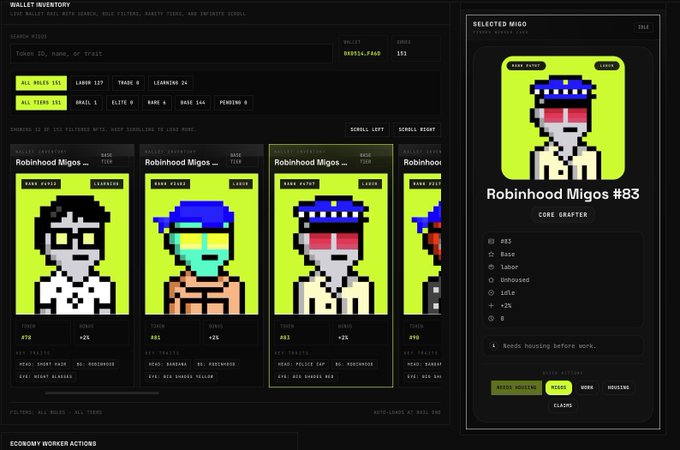Select the short hair Migo thumbnail, token #78

tap(72, 244)
